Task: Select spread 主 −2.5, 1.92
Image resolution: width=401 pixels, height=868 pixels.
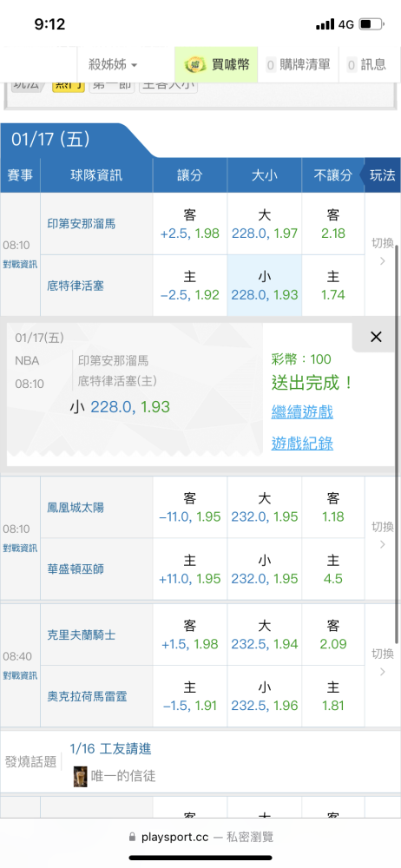Action: (190, 286)
